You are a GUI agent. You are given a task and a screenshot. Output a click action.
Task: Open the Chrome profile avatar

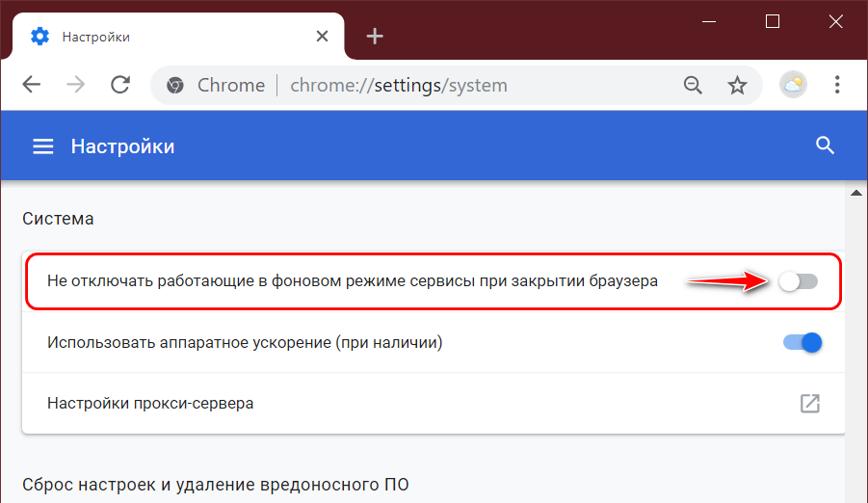click(793, 85)
